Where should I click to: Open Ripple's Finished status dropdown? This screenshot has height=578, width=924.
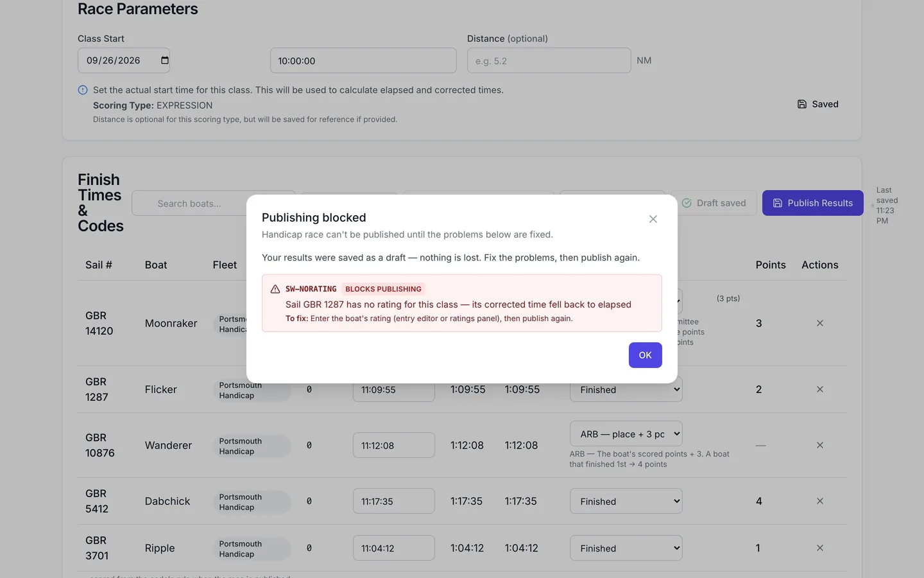tap(626, 548)
